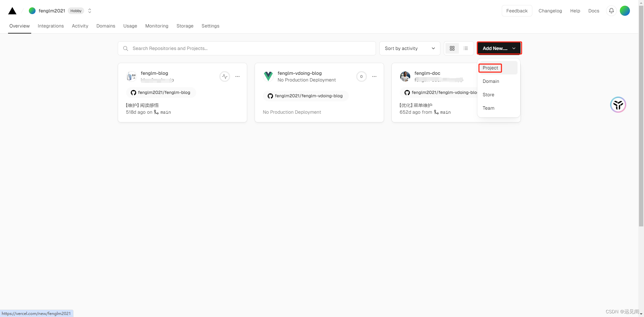Viewport: 644px width, 317px height.
Task: Switch to the Activity tab
Action: coord(80,26)
